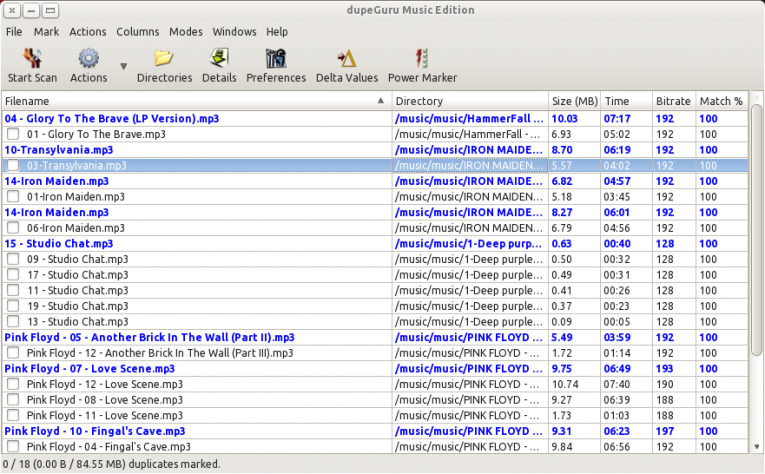Viewport: 765px width, 474px height.
Task: Toggle the Delta Values icon
Action: coord(346,59)
